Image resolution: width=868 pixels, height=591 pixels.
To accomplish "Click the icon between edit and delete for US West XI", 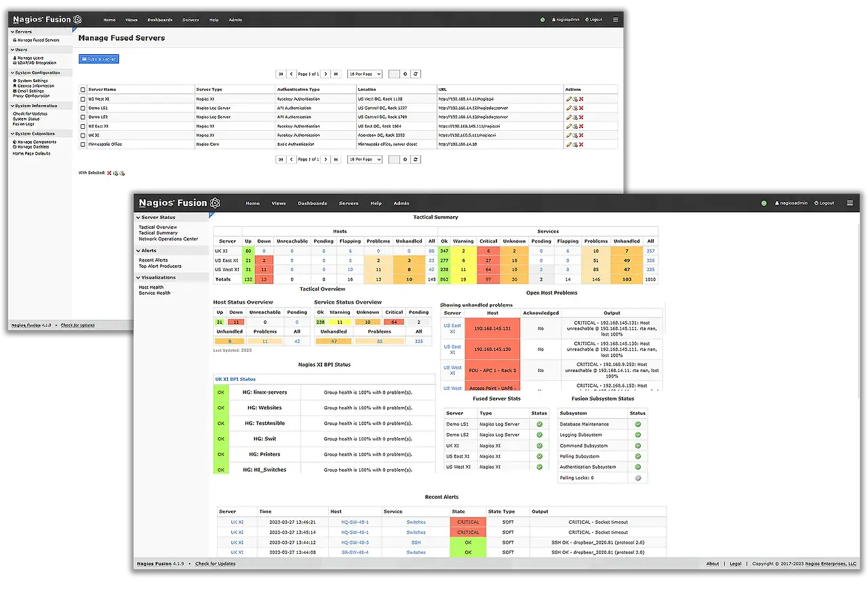I will pyautogui.click(x=575, y=99).
